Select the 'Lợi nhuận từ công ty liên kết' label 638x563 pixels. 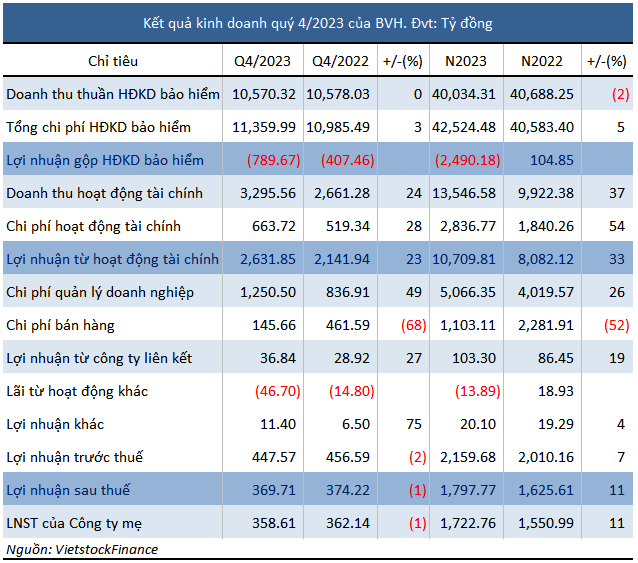click(x=99, y=358)
